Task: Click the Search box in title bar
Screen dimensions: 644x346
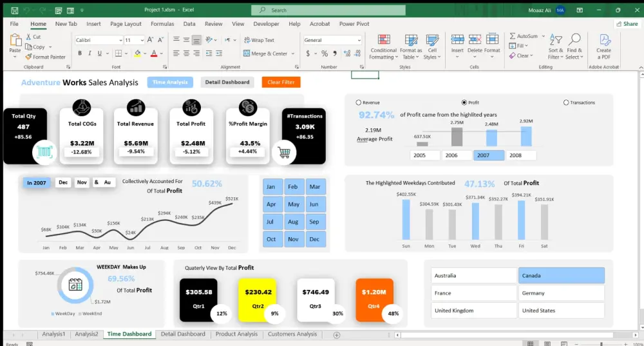Action: point(328,10)
